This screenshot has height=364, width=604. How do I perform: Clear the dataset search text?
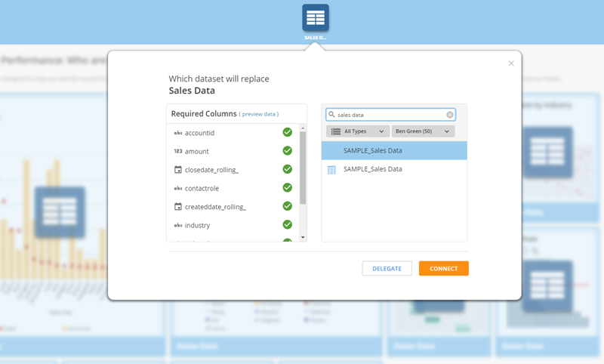pos(449,115)
